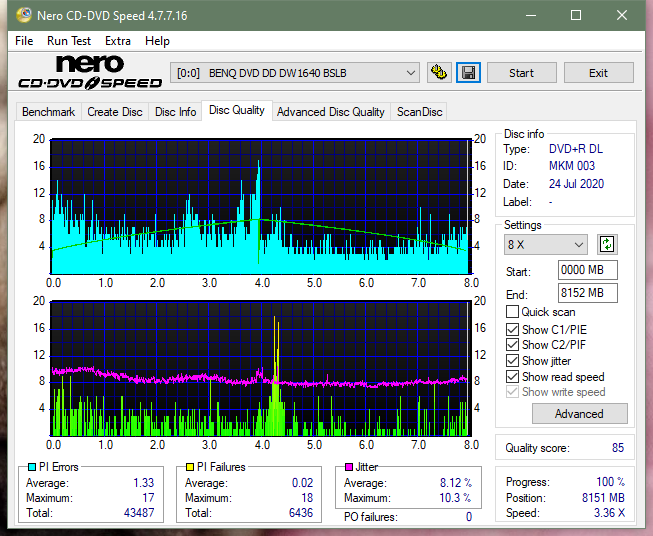Click the disc ID text MKM 003

pos(572,166)
